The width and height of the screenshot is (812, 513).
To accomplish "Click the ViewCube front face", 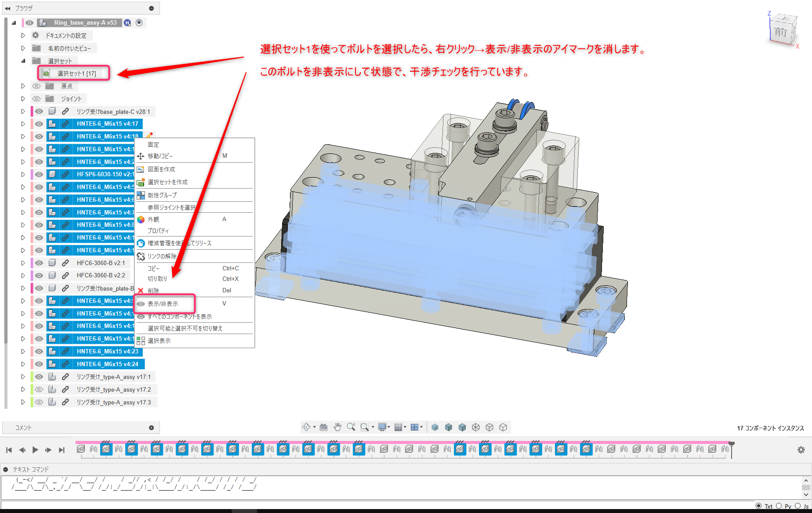I will click(780, 32).
